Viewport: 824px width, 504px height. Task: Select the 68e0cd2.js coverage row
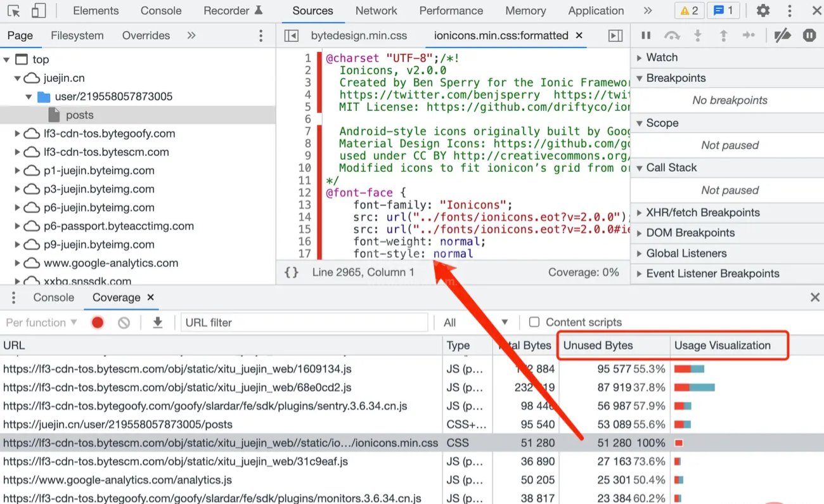pos(412,387)
